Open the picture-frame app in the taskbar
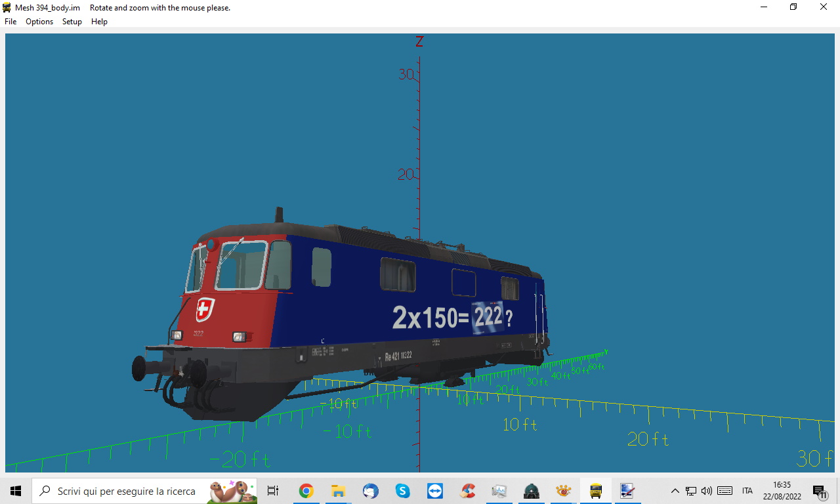 point(499,491)
